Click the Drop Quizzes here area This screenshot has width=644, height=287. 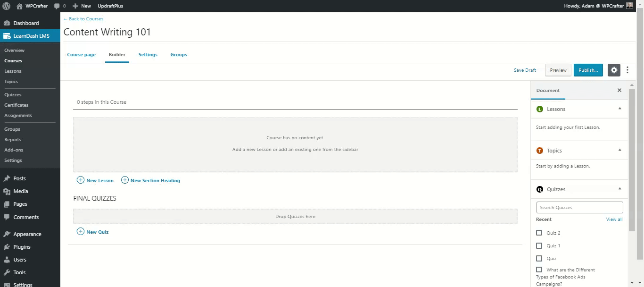click(x=295, y=216)
